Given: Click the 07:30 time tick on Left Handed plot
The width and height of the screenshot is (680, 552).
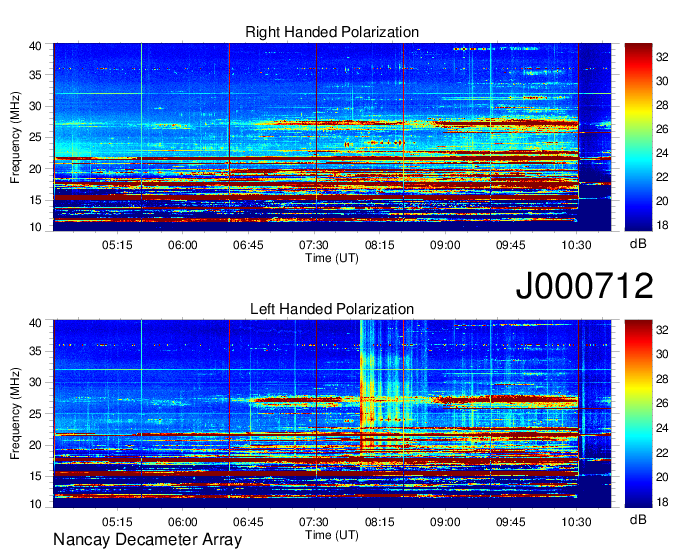Looking at the screenshot, I should (314, 522).
